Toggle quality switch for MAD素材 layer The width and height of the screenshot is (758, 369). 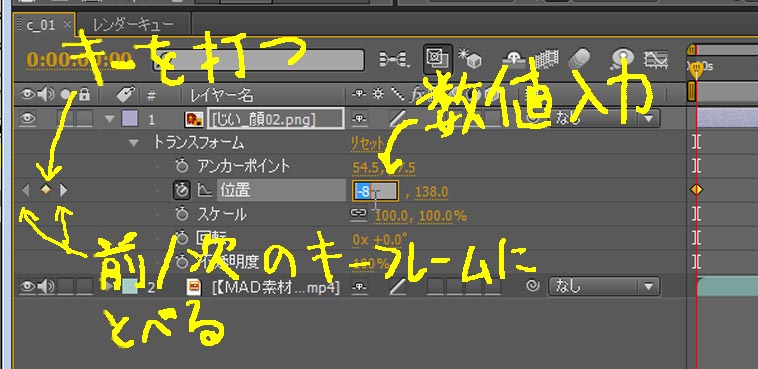[398, 287]
